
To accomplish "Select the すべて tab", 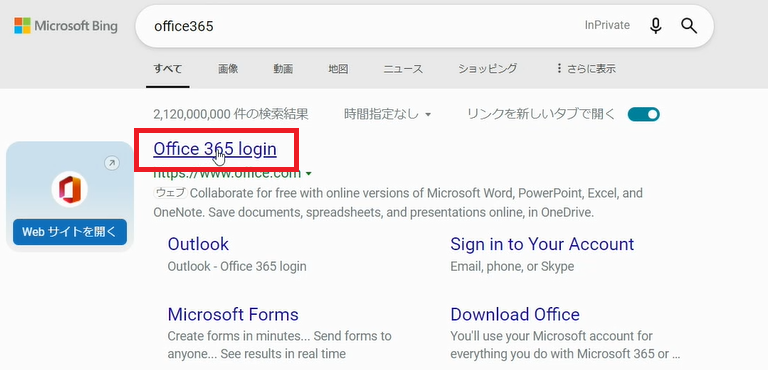I will 168,69.
